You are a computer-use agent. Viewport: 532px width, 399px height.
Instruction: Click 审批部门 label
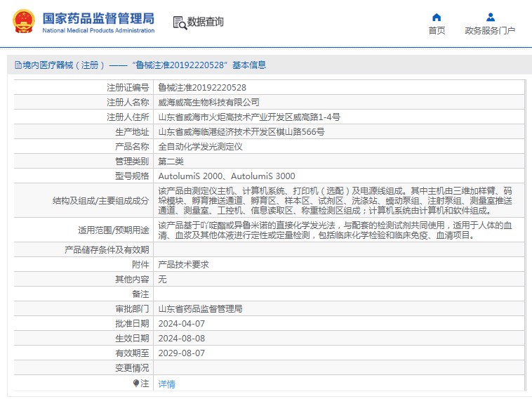[x=132, y=308]
